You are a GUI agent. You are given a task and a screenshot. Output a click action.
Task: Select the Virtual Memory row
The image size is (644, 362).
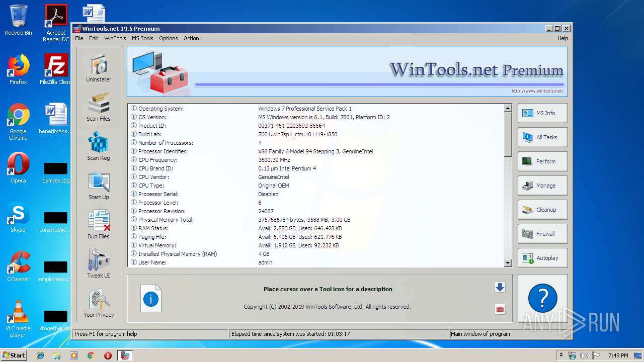[316, 245]
